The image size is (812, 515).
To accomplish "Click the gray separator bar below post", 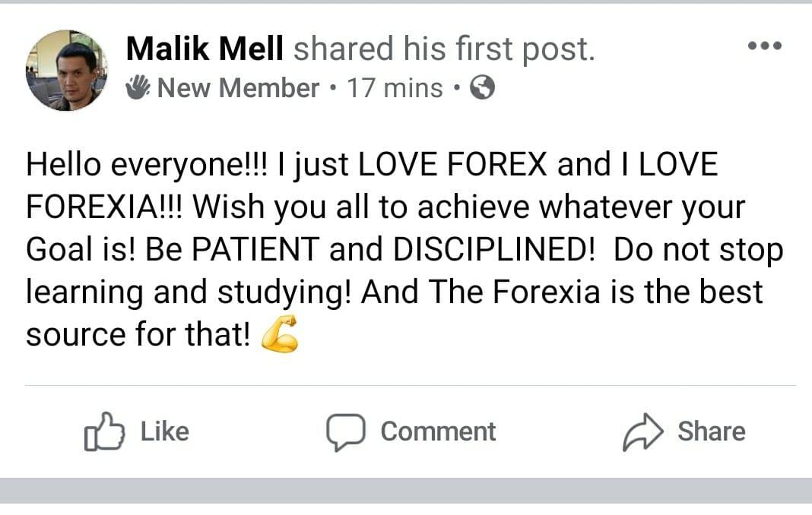I will point(406,490).
